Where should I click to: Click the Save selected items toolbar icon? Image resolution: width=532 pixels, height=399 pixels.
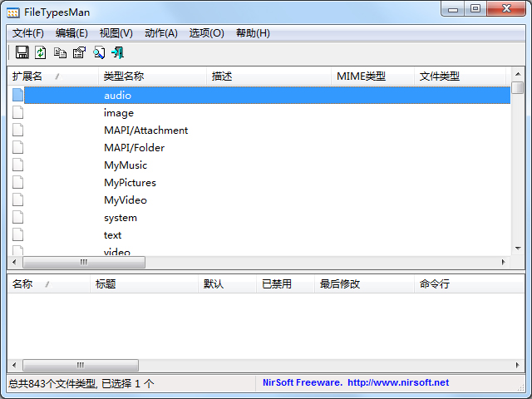coord(22,52)
